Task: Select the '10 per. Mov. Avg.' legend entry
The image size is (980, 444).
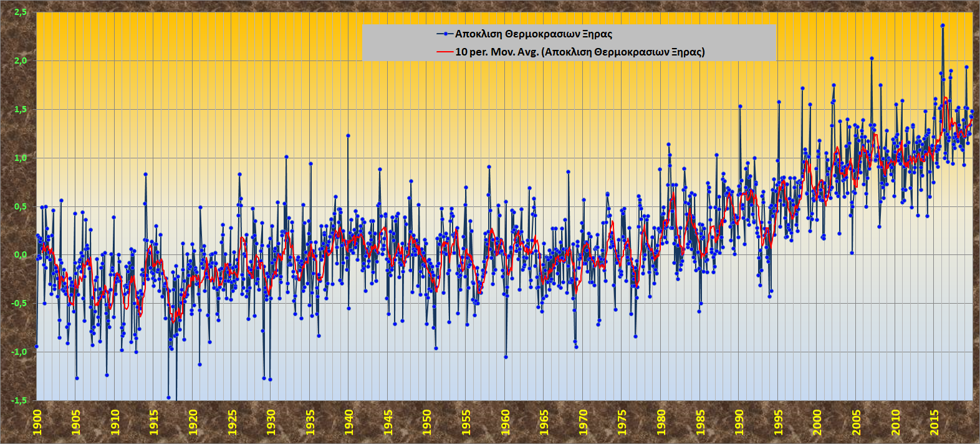Action: click(x=580, y=52)
